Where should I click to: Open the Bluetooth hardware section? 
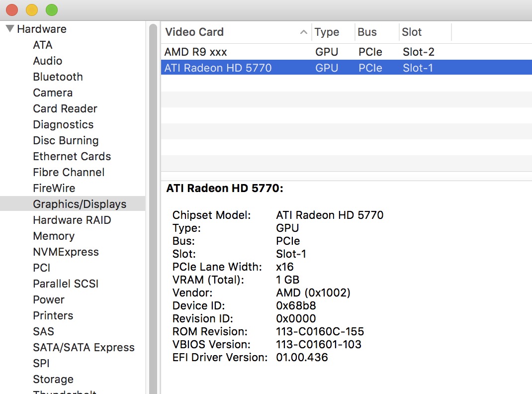tap(58, 77)
